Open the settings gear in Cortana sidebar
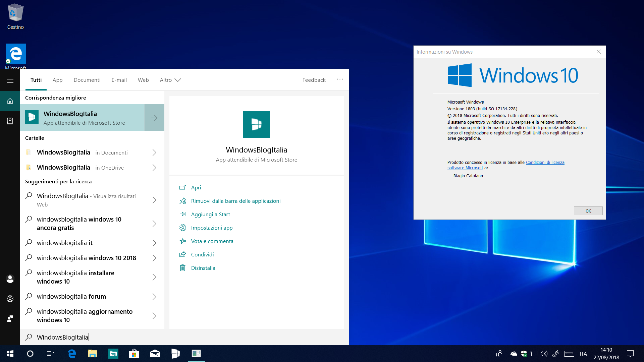The width and height of the screenshot is (644, 362). pos(10,299)
